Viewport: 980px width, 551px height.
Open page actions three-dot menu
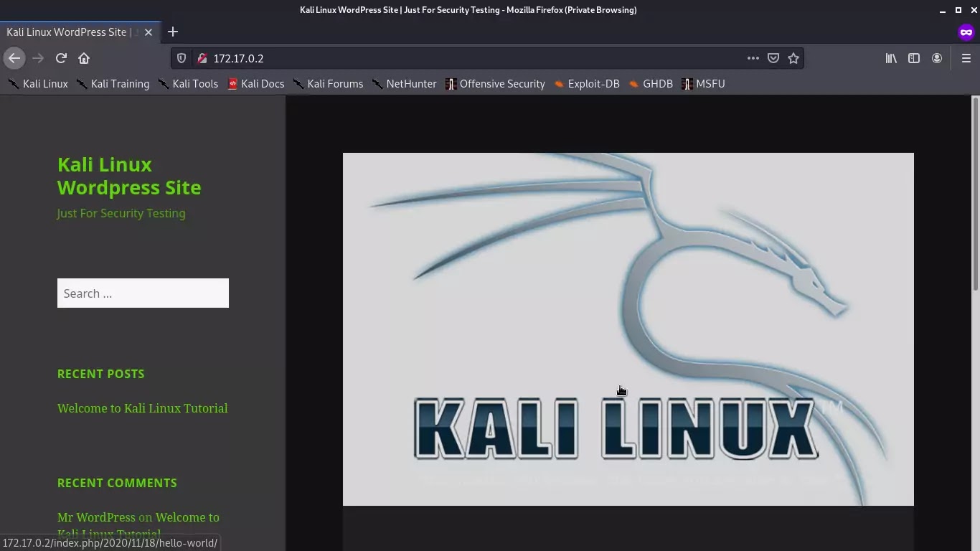753,58
